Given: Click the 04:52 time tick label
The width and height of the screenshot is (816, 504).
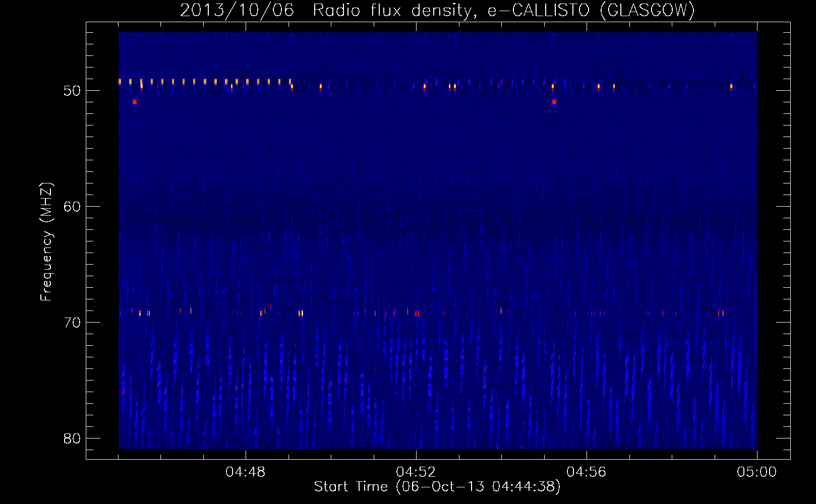Looking at the screenshot, I should pos(416,472).
